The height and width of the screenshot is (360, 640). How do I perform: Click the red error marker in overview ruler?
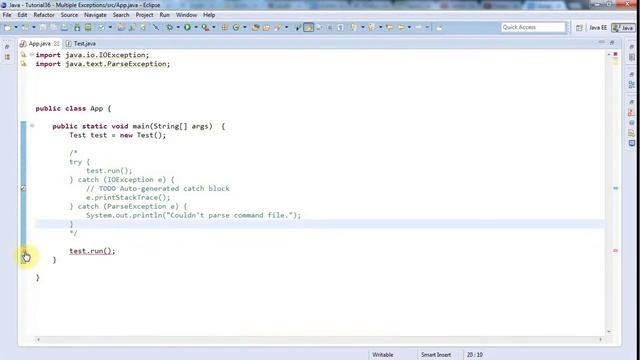616,251
